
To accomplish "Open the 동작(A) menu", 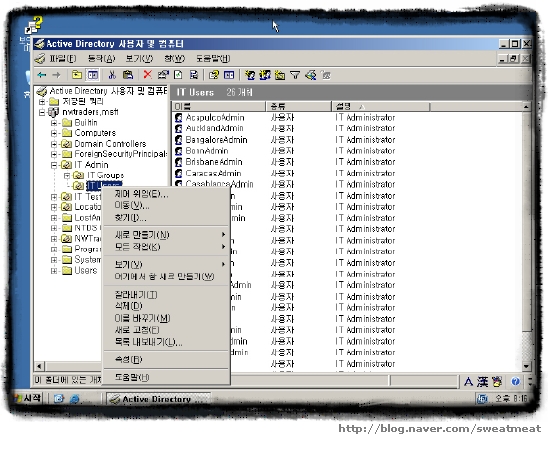I will pos(101,58).
